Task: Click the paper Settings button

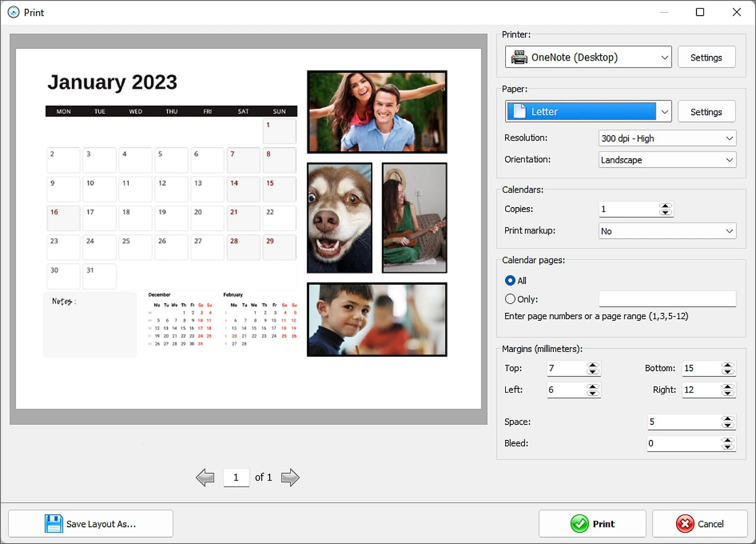Action: click(x=706, y=112)
